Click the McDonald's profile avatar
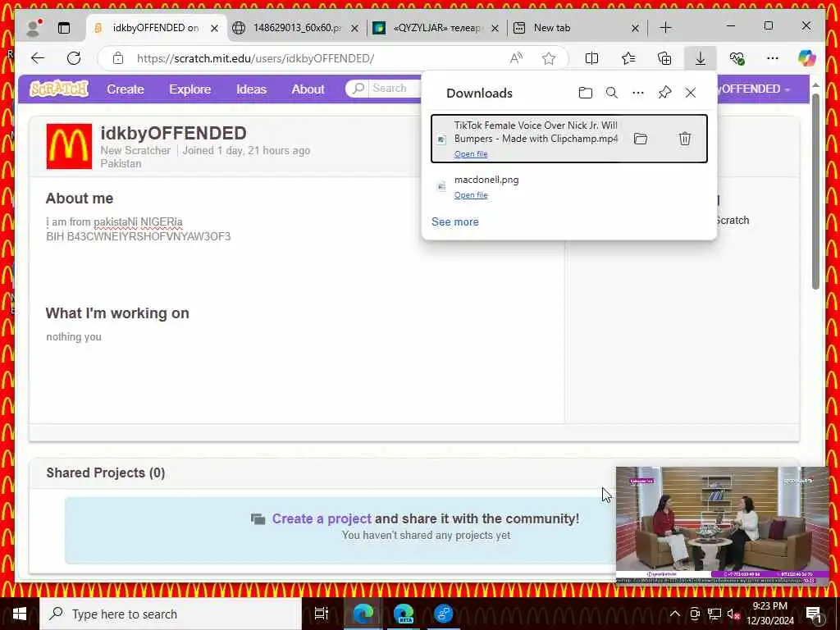The height and width of the screenshot is (630, 840). (x=69, y=146)
